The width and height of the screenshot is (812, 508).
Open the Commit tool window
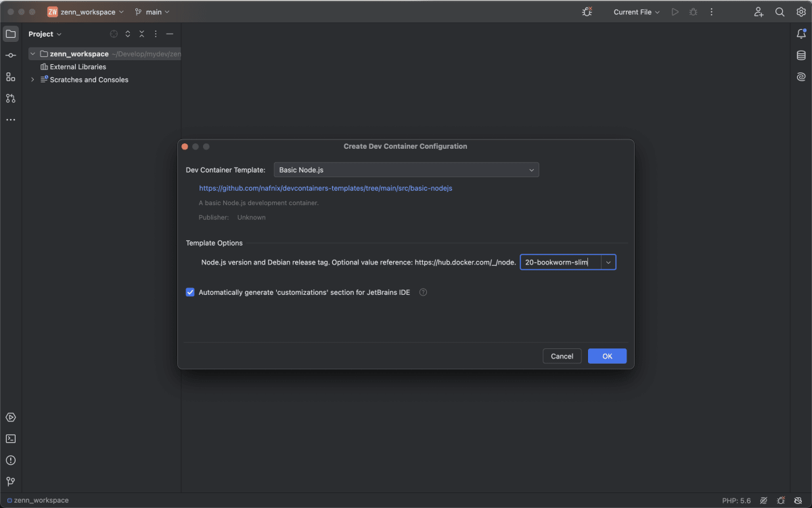(11, 55)
